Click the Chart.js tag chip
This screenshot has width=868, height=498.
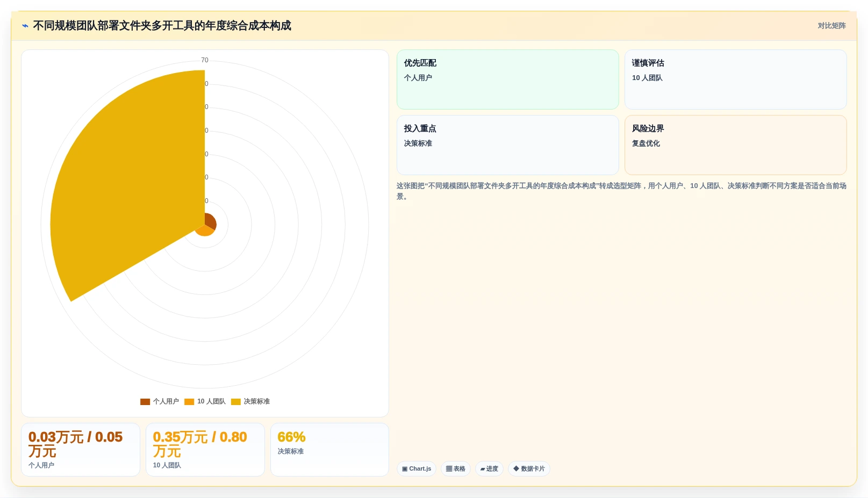pos(417,469)
